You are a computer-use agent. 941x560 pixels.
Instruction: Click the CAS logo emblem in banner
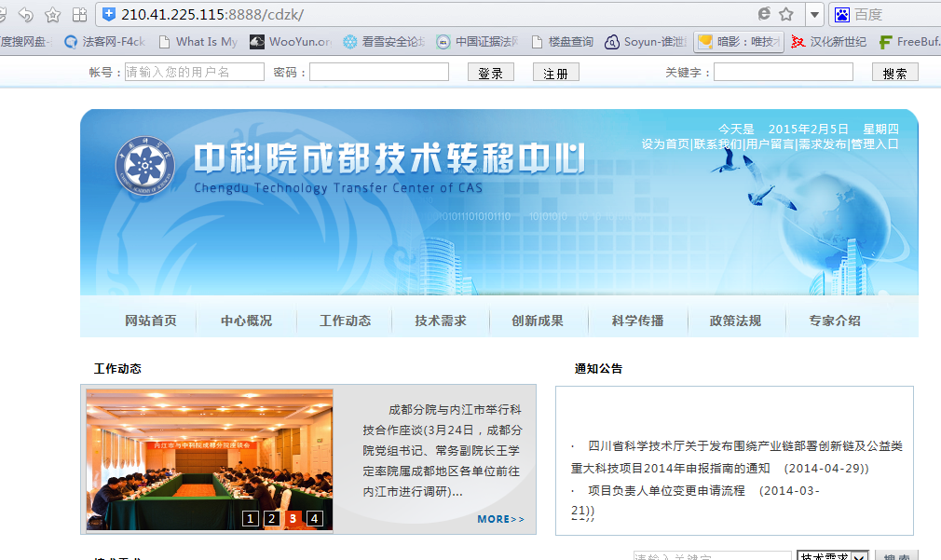point(144,166)
